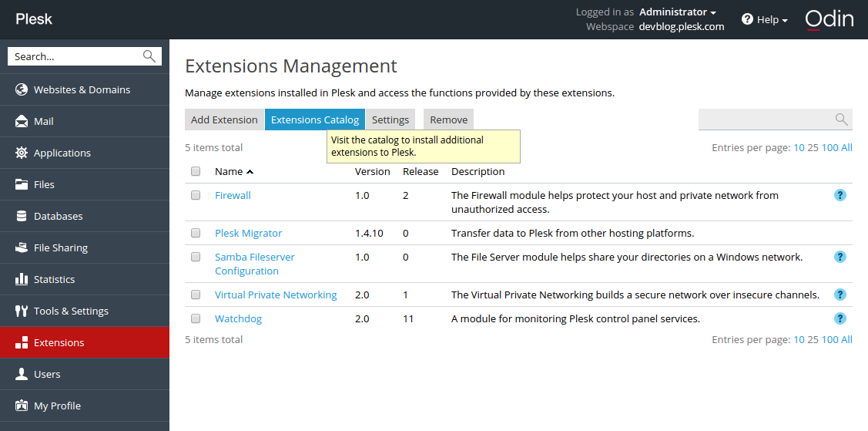The width and height of the screenshot is (868, 431).
Task: Click the Databases icon in sidebar
Action: click(x=22, y=216)
